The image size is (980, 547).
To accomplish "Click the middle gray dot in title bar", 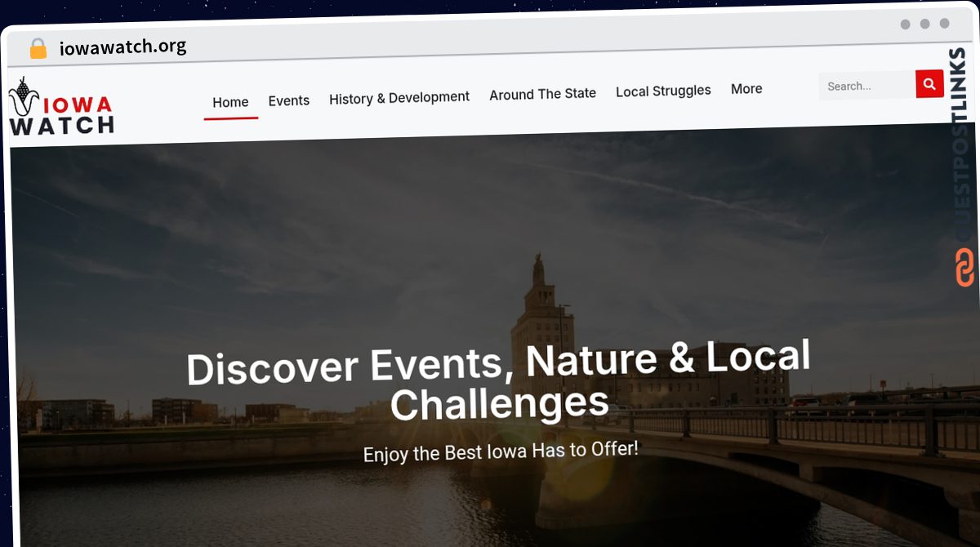I will tap(924, 24).
